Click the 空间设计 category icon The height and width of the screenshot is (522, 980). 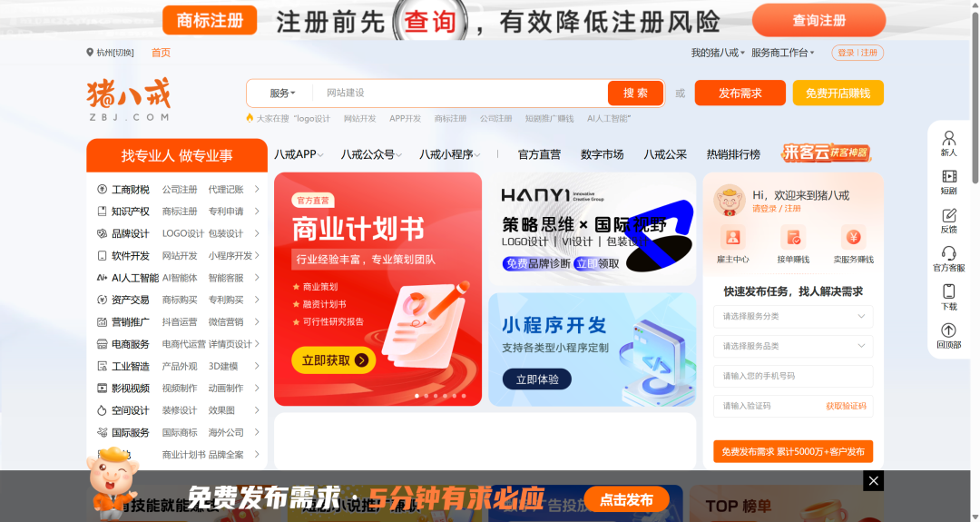pos(102,410)
